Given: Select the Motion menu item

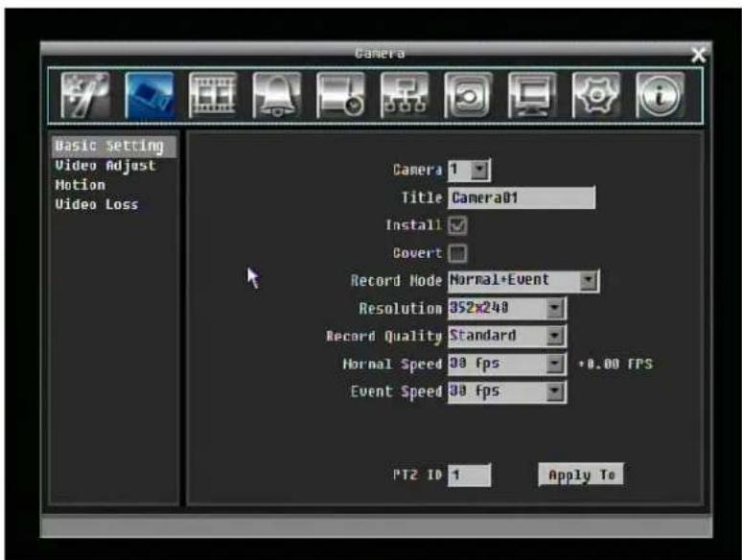Looking at the screenshot, I should coord(80,185).
